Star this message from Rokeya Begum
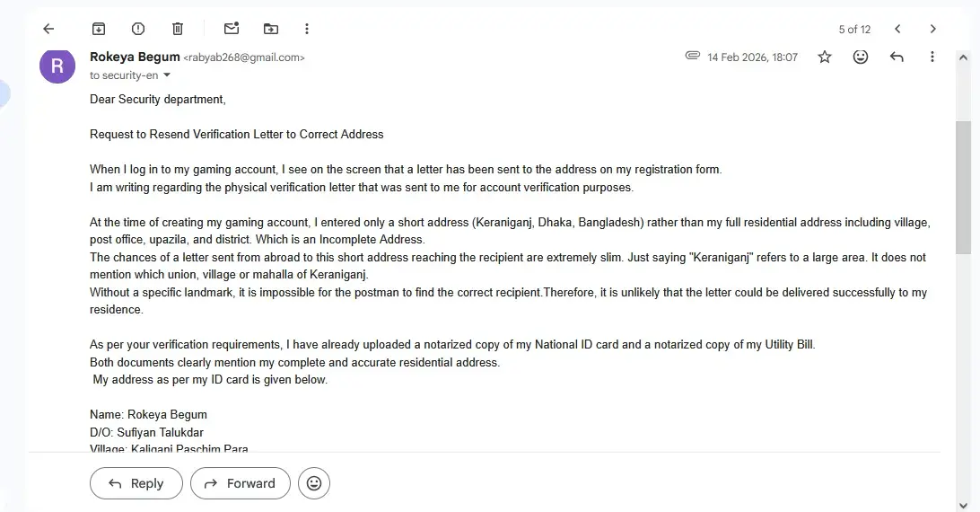The image size is (980, 512). pyautogui.click(x=825, y=57)
